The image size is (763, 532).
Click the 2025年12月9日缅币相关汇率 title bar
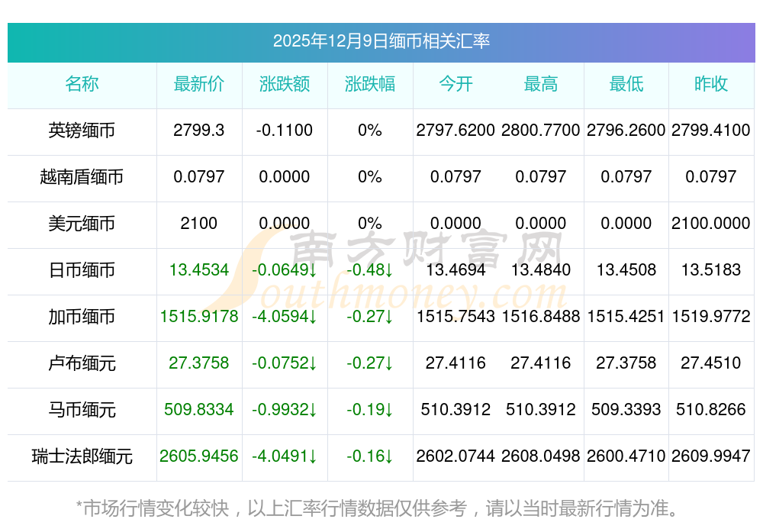(x=381, y=41)
